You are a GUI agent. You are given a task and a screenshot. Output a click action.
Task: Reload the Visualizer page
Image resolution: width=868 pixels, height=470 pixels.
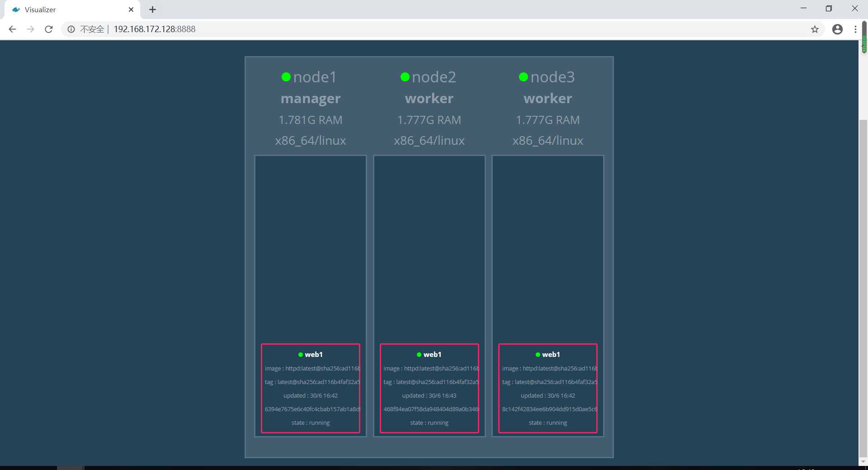[x=49, y=29]
